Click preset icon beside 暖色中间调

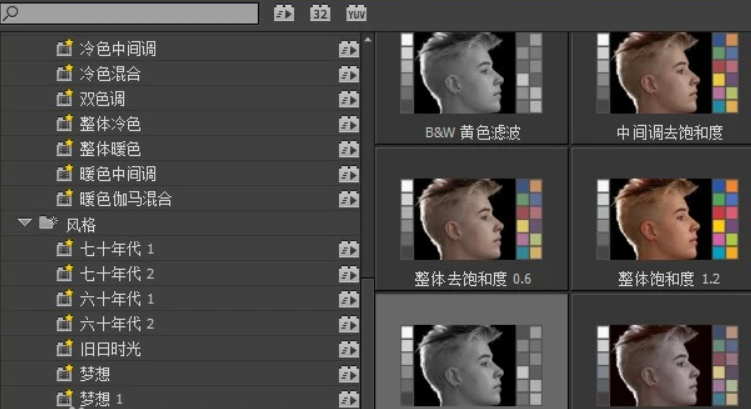tap(64, 172)
